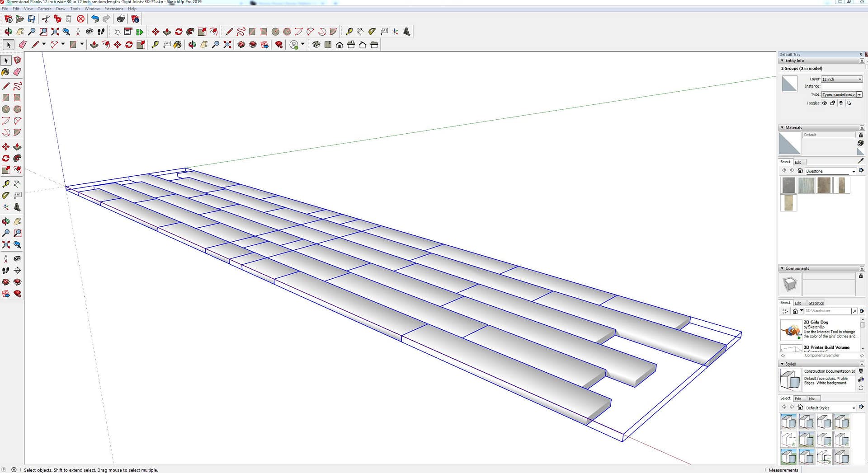
Task: Open the Layer dropdown showing 12 inch
Action: 842,79
